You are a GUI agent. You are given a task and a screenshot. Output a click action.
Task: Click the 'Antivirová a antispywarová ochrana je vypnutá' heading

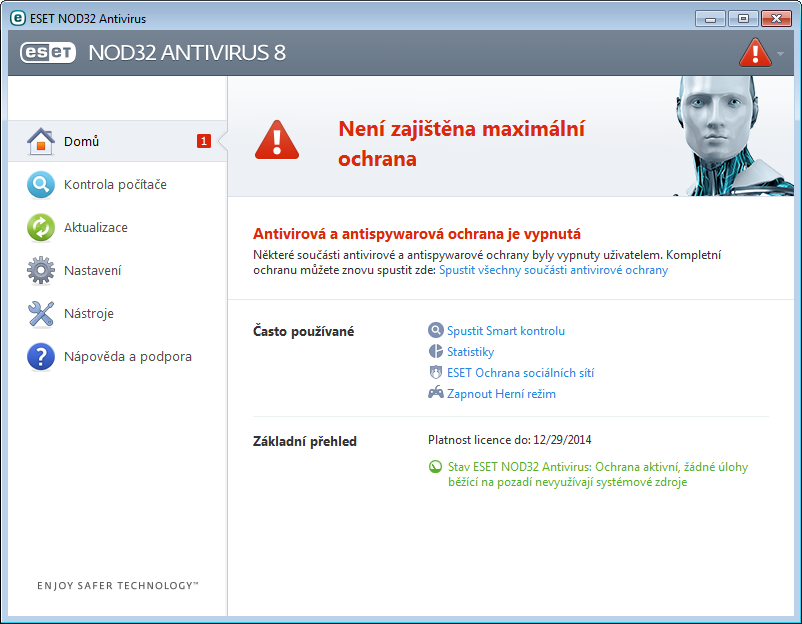pos(417,234)
